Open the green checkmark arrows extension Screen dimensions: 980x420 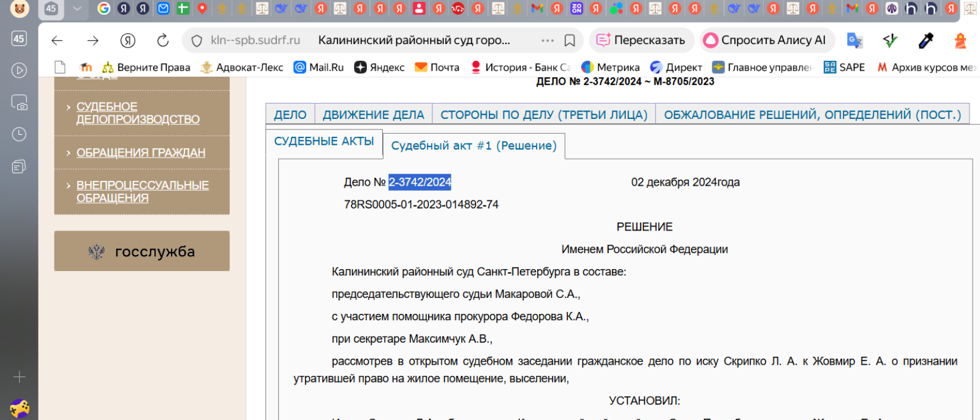tap(890, 40)
